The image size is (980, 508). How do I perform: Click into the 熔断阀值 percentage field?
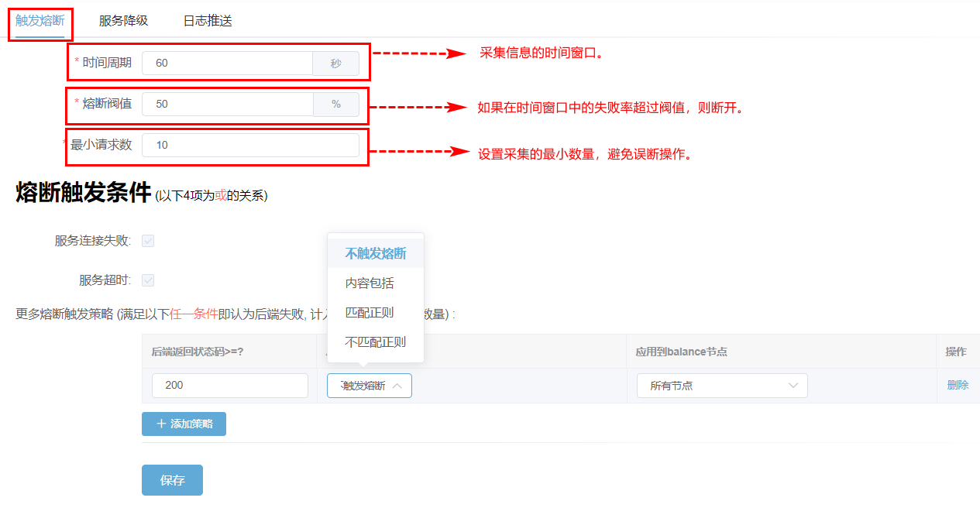tap(227, 104)
